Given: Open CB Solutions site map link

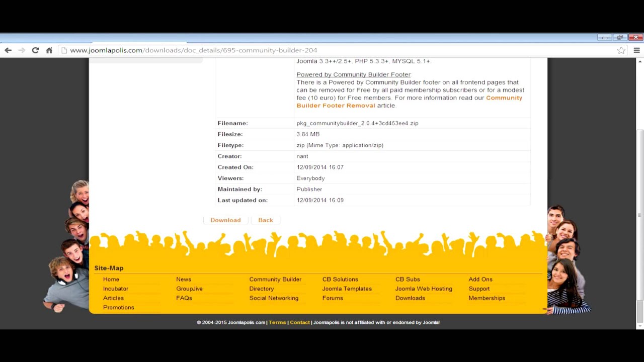Looking at the screenshot, I should click(340, 280).
